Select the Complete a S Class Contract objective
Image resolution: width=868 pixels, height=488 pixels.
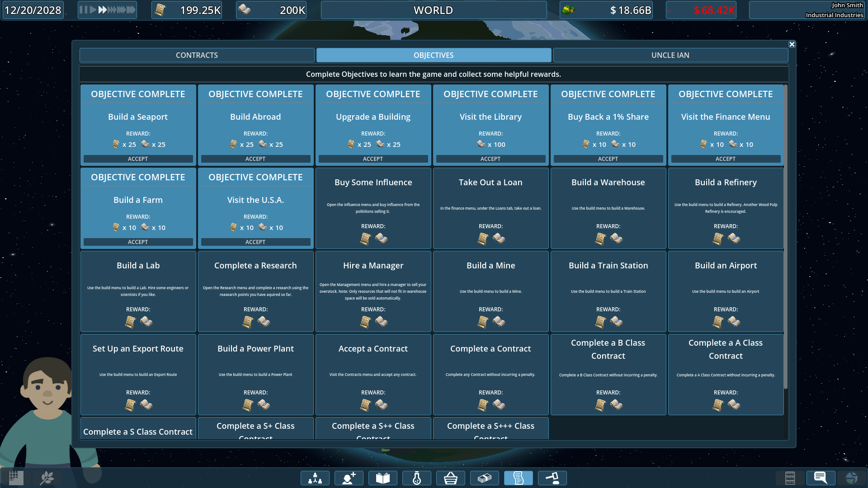(x=138, y=428)
